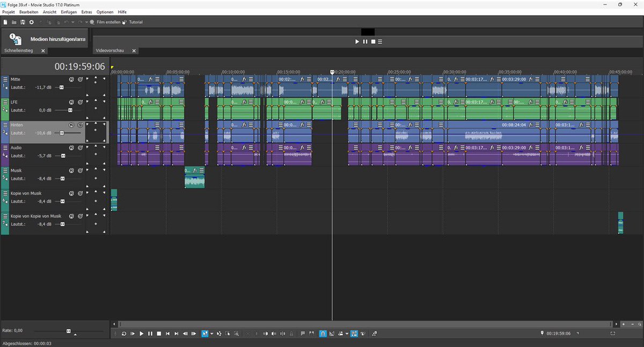Viewport: 644px width, 347px height.
Task: Mute the Kopie von Musik track
Action: pyautogui.click(x=71, y=193)
